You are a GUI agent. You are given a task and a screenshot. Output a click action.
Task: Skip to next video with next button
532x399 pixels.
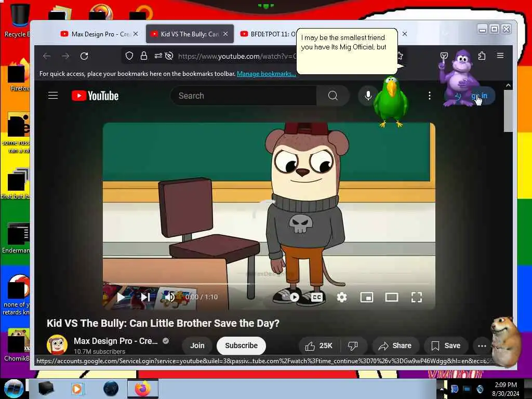[x=145, y=297]
